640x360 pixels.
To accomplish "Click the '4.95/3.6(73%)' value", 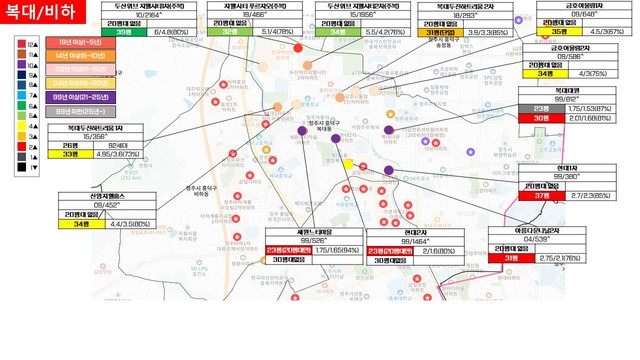I will point(118,154).
